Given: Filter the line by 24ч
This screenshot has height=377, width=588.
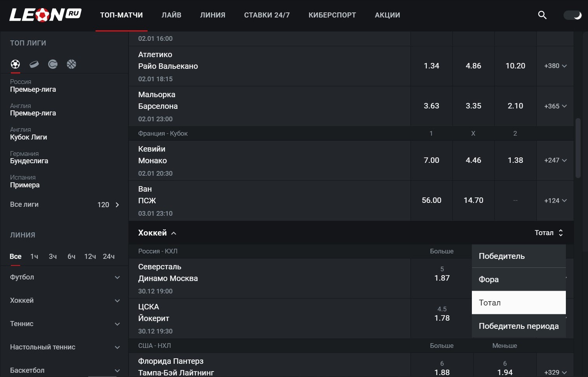Looking at the screenshot, I should point(109,257).
